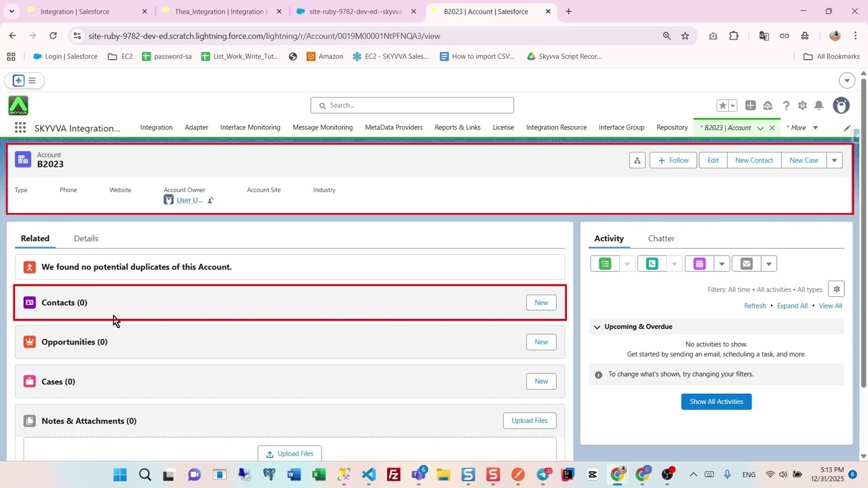Click New in the Opportunities row
This screenshot has height=488, width=868.
[541, 342]
